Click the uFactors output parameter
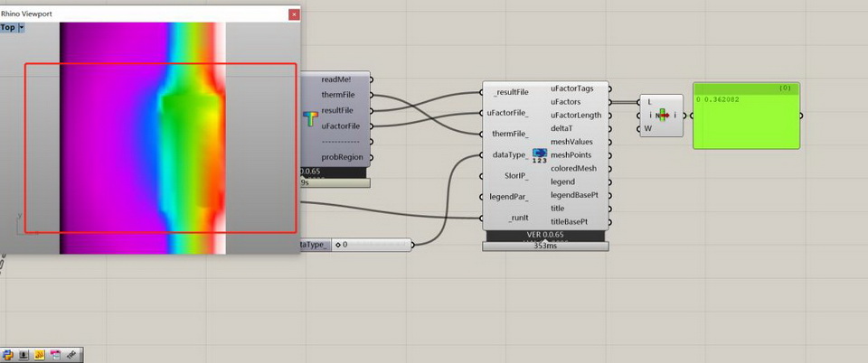868x363 pixels. pyautogui.click(x=571, y=102)
